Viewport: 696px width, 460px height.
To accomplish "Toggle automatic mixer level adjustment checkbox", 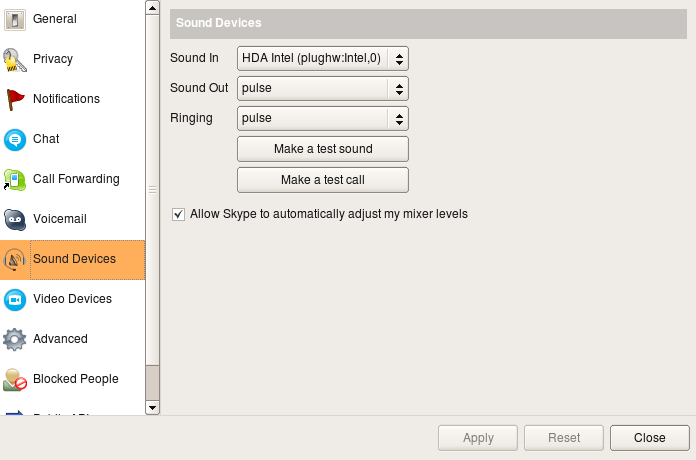I will [179, 214].
